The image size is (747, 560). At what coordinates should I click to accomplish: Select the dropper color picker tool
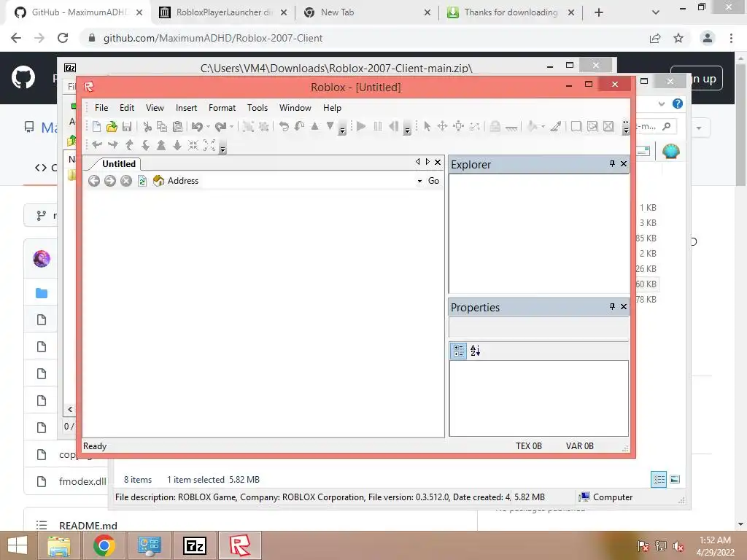(555, 126)
